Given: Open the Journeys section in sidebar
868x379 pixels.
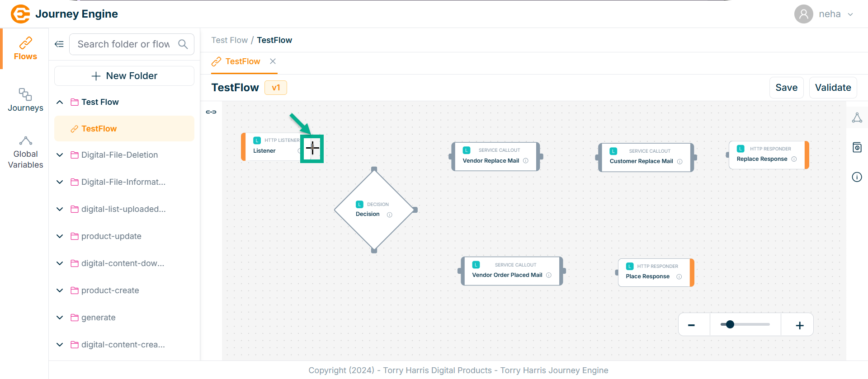Looking at the screenshot, I should coord(25,100).
